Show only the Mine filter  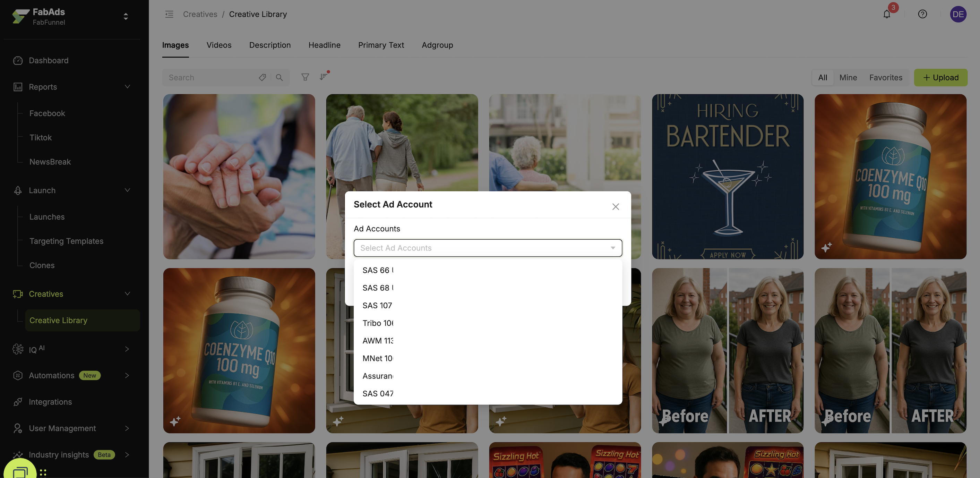coord(848,78)
